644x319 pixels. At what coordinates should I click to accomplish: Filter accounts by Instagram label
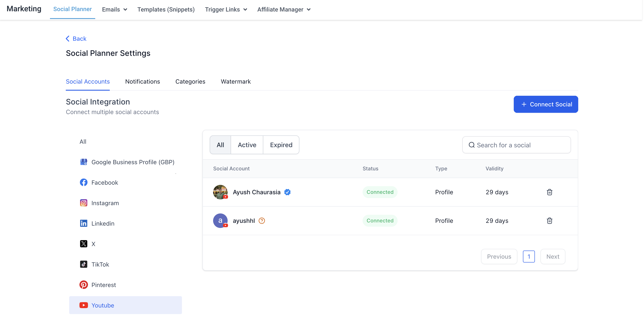[105, 203]
